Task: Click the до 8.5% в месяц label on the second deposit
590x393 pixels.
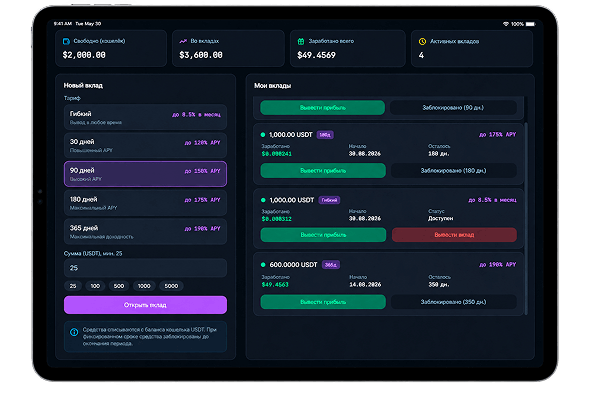Action: click(x=492, y=200)
